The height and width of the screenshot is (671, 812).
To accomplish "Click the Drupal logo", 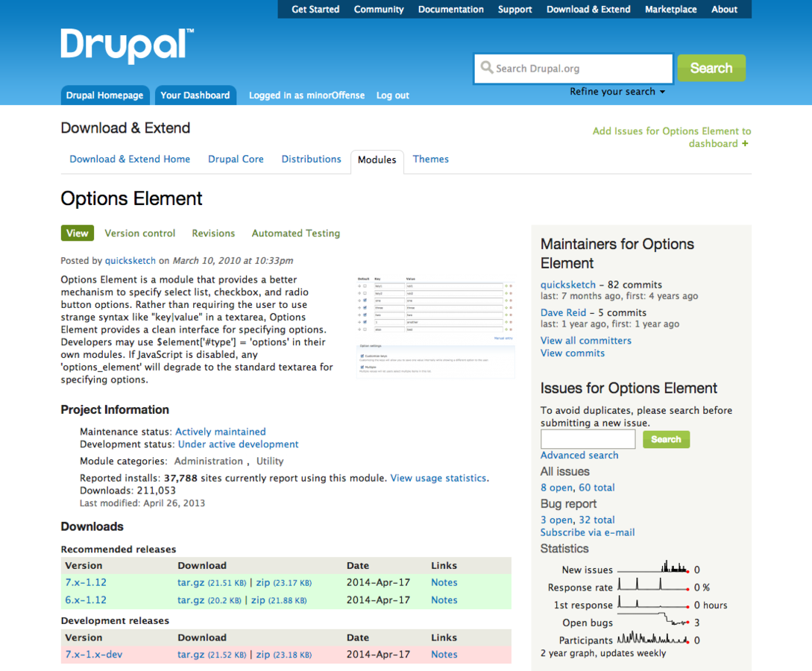I will click(127, 45).
